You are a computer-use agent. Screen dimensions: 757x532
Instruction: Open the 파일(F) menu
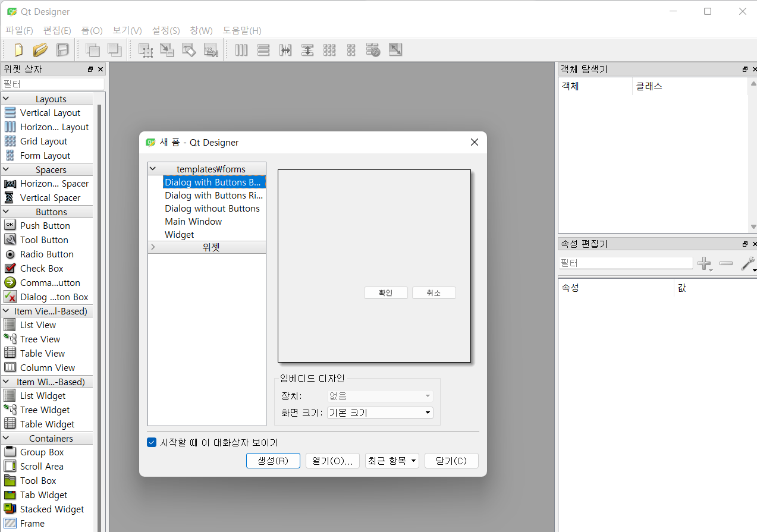click(20, 30)
